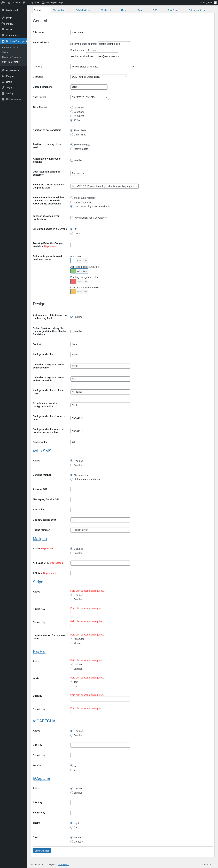Open the Data retention period dropdown
Screen dimensions: 218x868
pos(78,173)
